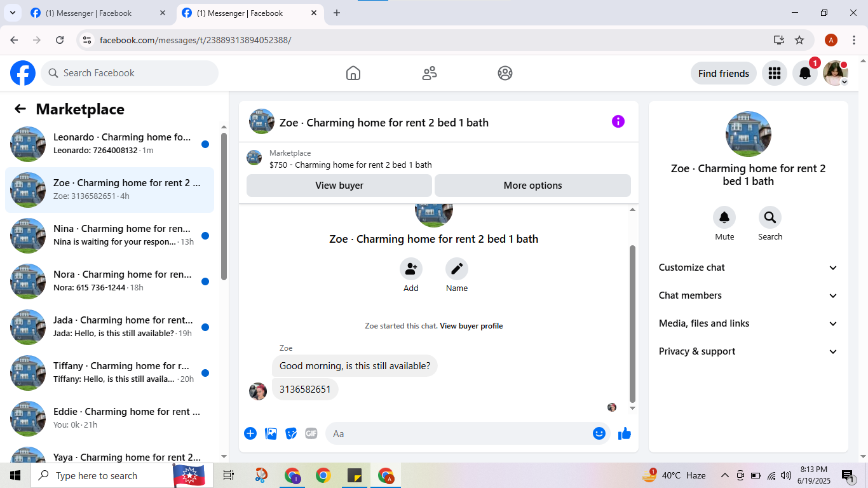Show hidden system tray icons
The image size is (868, 488).
tap(724, 475)
